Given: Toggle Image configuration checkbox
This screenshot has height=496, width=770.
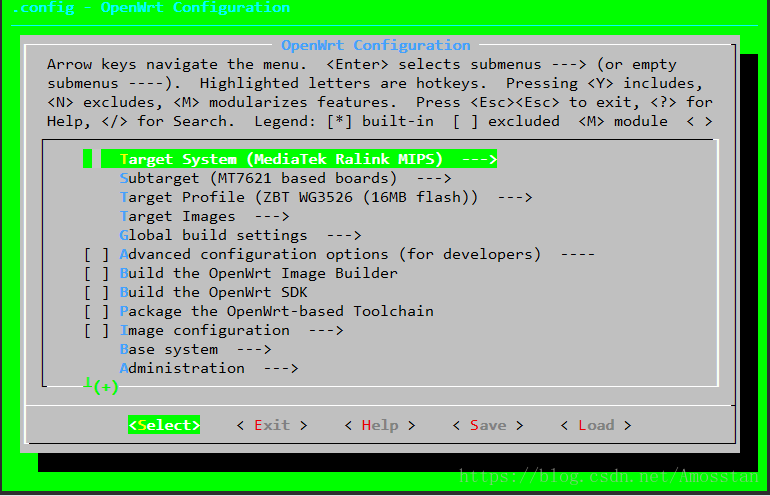Looking at the screenshot, I should coord(96,331).
